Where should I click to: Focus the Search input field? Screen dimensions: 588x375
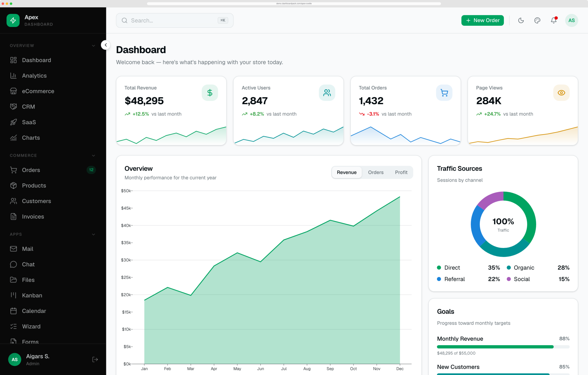175,20
